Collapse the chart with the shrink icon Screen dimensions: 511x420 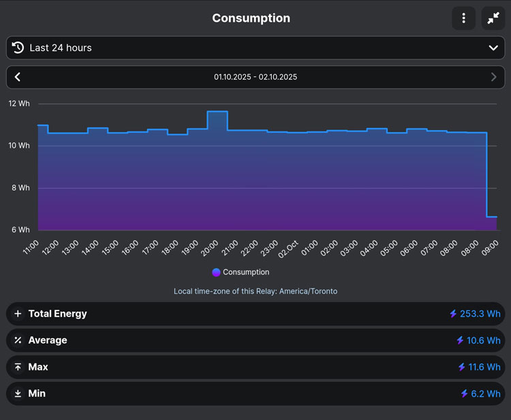(493, 18)
